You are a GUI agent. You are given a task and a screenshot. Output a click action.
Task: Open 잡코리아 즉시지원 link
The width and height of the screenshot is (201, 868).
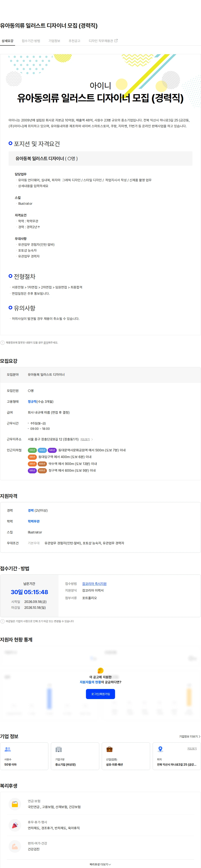(94, 584)
